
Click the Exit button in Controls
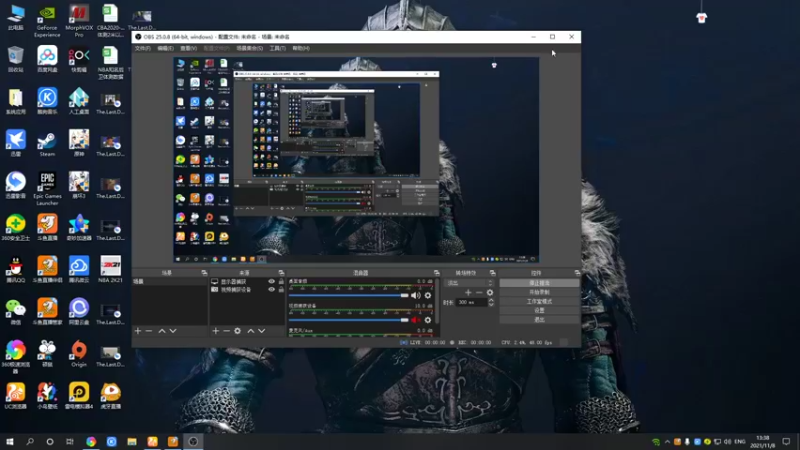[539, 319]
